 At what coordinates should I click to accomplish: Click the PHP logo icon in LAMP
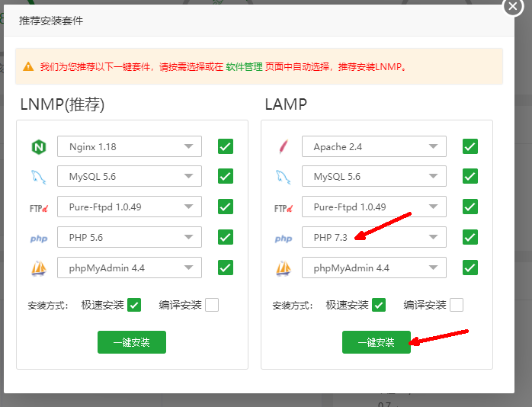pos(284,238)
